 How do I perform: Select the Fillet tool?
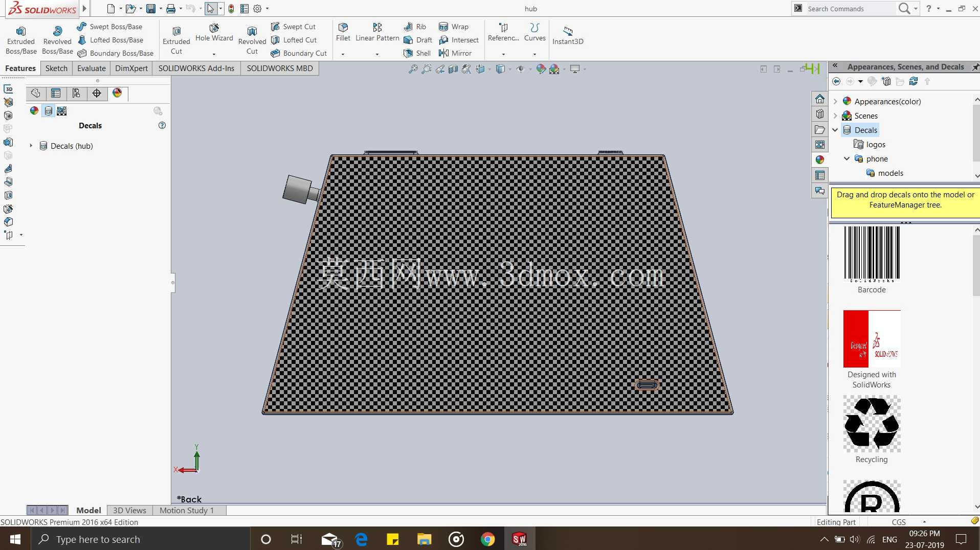pos(343,32)
